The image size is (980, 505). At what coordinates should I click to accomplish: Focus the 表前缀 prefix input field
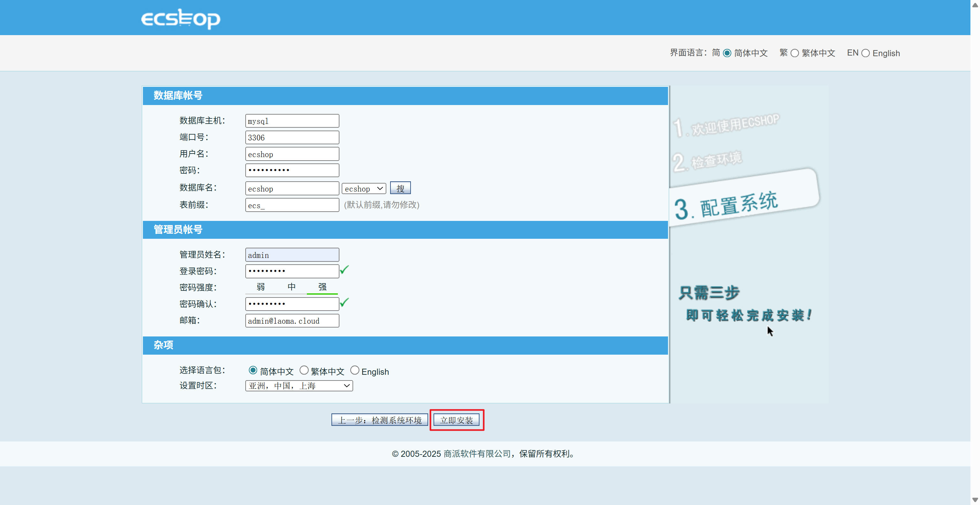click(x=292, y=205)
